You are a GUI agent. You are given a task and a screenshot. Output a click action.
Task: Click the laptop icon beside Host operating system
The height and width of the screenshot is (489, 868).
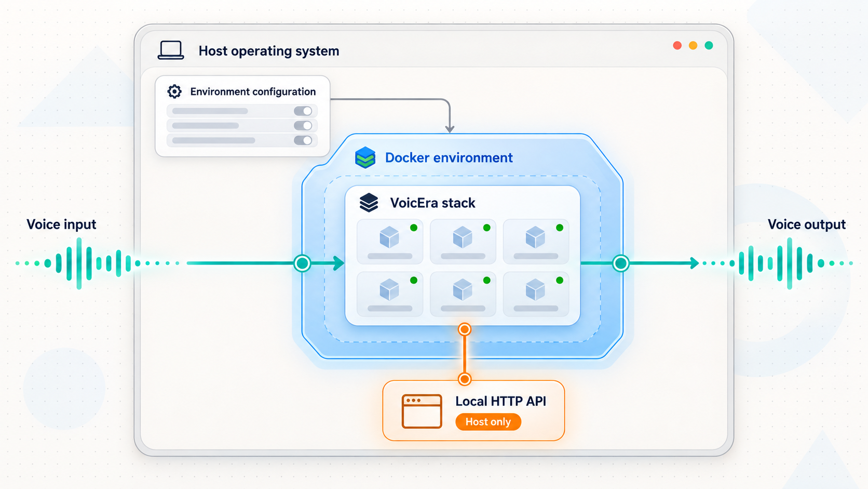[x=171, y=50]
